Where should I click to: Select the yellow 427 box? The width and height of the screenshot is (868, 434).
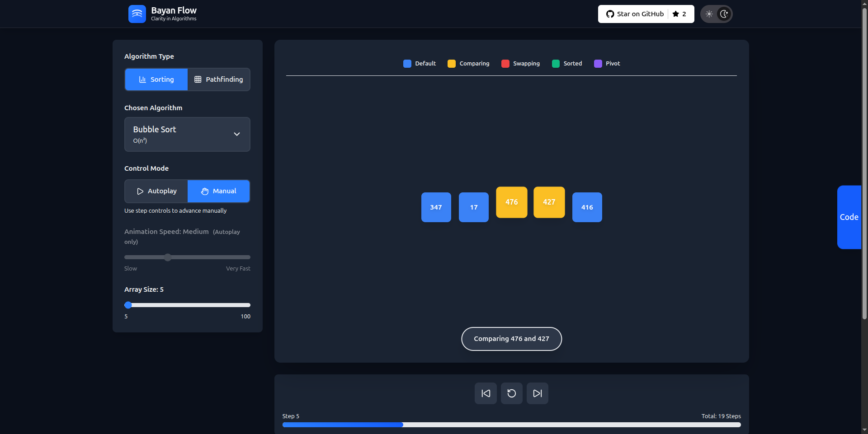549,202
